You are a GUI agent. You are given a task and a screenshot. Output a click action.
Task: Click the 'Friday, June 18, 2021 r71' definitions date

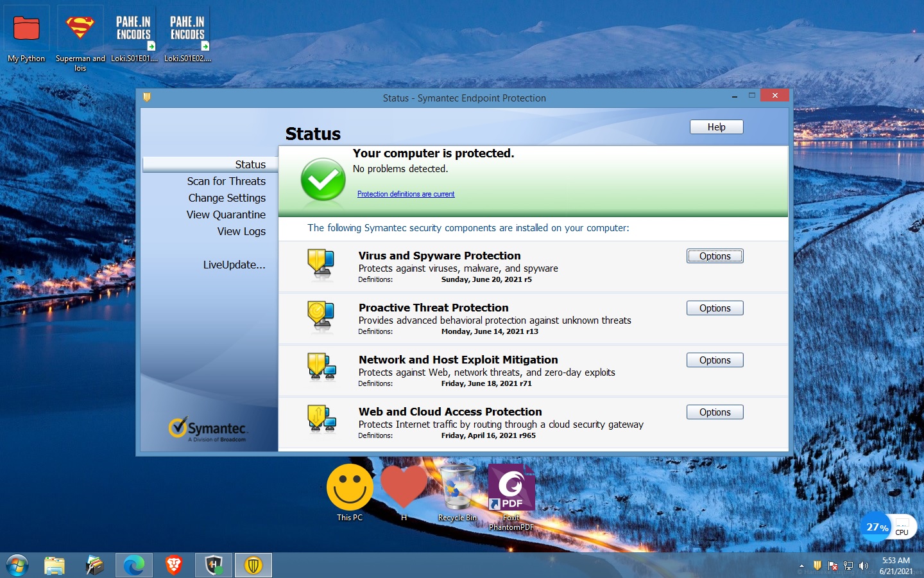pyautogui.click(x=486, y=383)
